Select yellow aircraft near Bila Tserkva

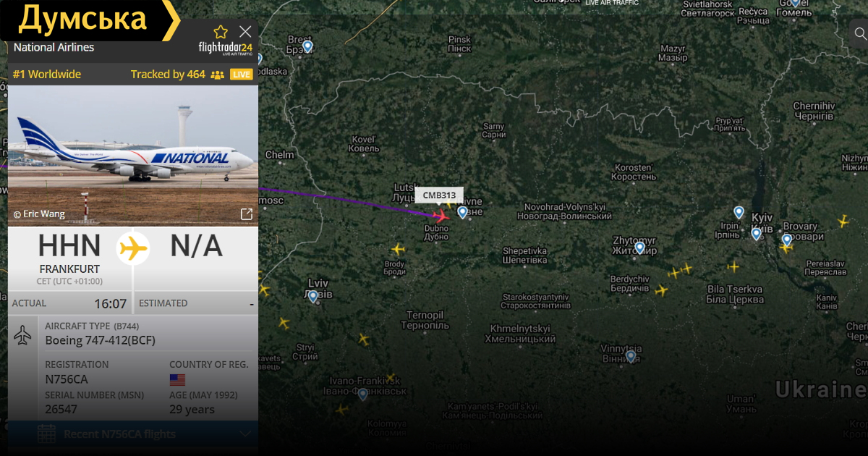pos(733,266)
